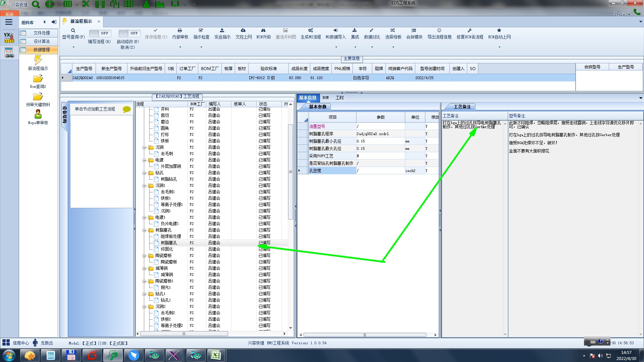Click 发送指示 toolbar icon
The height and width of the screenshot is (362, 644).
coord(222,31)
